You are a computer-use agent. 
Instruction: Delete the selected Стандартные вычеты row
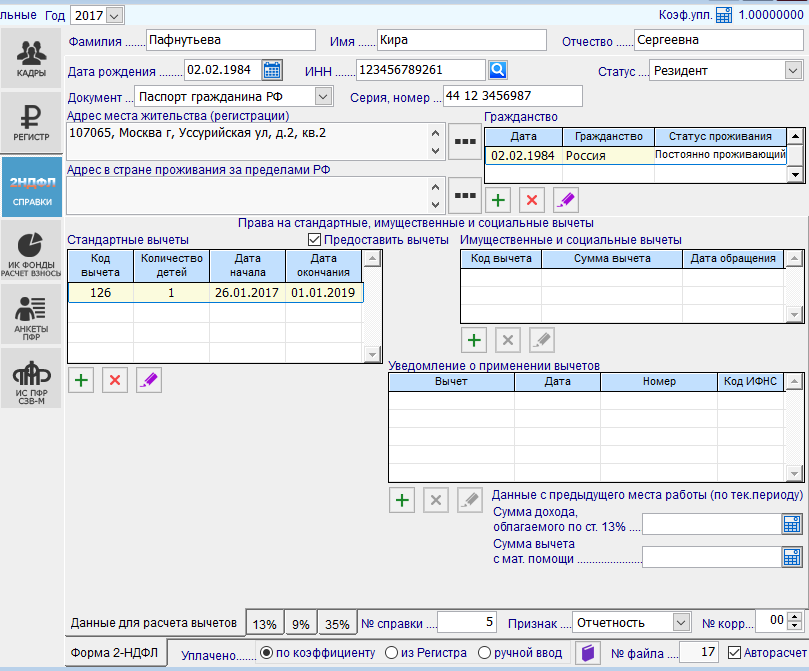pos(115,381)
